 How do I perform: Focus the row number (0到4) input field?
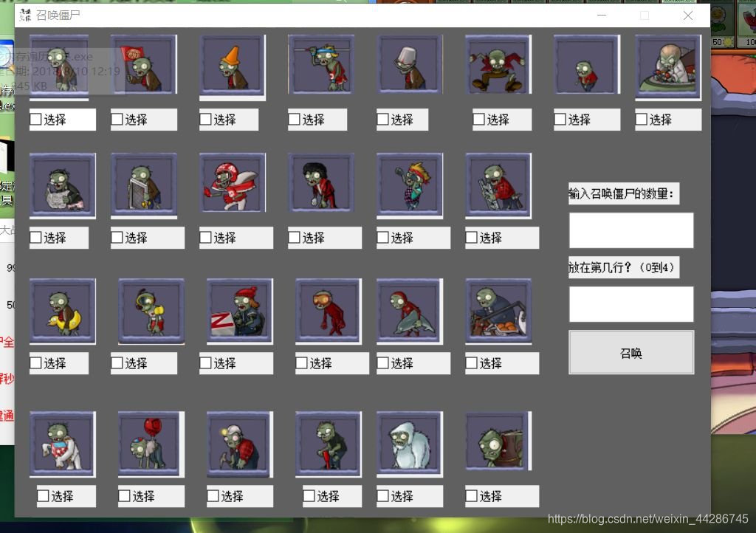(631, 304)
